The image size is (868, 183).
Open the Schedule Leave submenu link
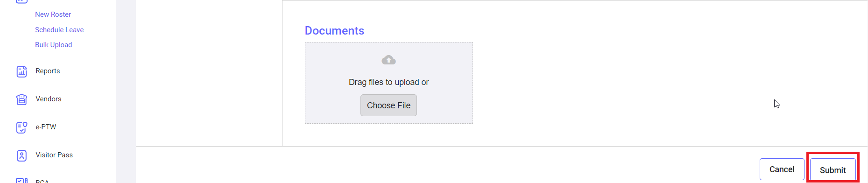coord(59,30)
